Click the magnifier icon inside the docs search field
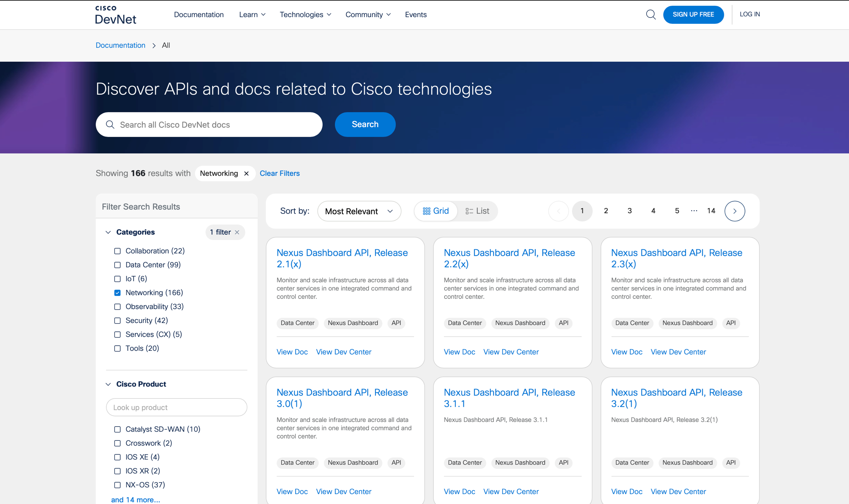The height and width of the screenshot is (504, 849). click(110, 125)
